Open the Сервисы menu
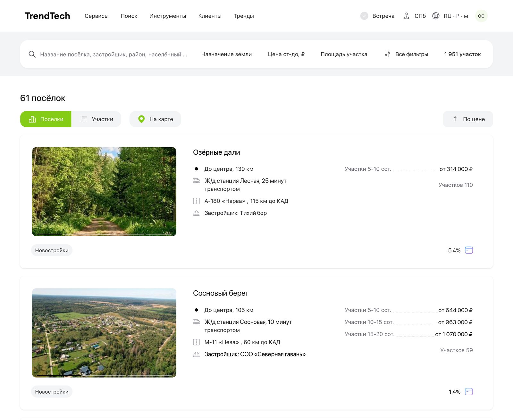Screen dimensions: 513x420 click(97, 16)
